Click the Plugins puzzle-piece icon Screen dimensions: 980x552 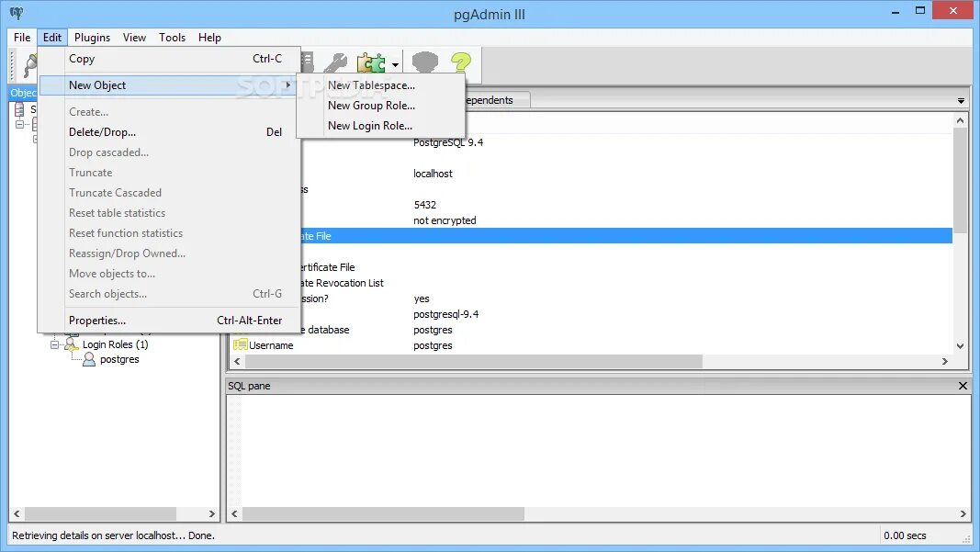click(371, 63)
